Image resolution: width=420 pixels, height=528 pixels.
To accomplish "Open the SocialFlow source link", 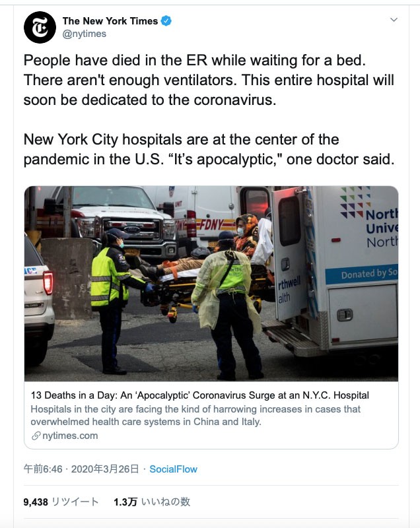I will (x=173, y=469).
